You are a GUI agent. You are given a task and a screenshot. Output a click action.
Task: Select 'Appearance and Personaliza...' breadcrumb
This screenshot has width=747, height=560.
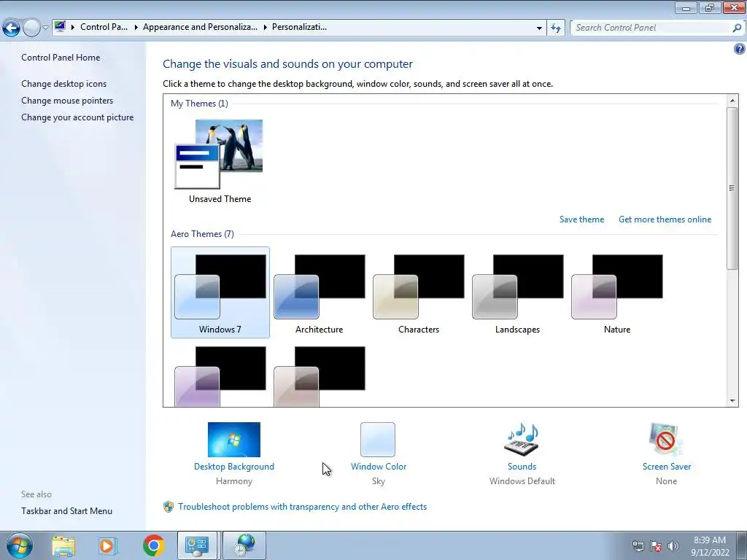200,27
